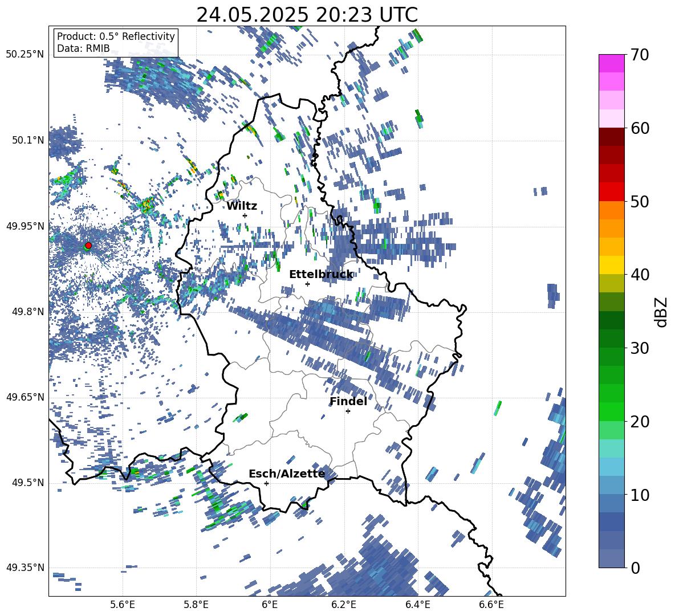Click the dBZ colorbar label
Image resolution: width=675 pixels, height=616 pixels.
[660, 312]
